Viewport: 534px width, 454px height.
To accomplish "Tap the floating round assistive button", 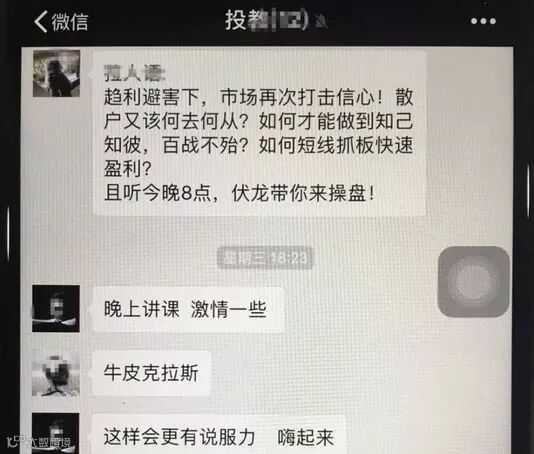I will [474, 282].
